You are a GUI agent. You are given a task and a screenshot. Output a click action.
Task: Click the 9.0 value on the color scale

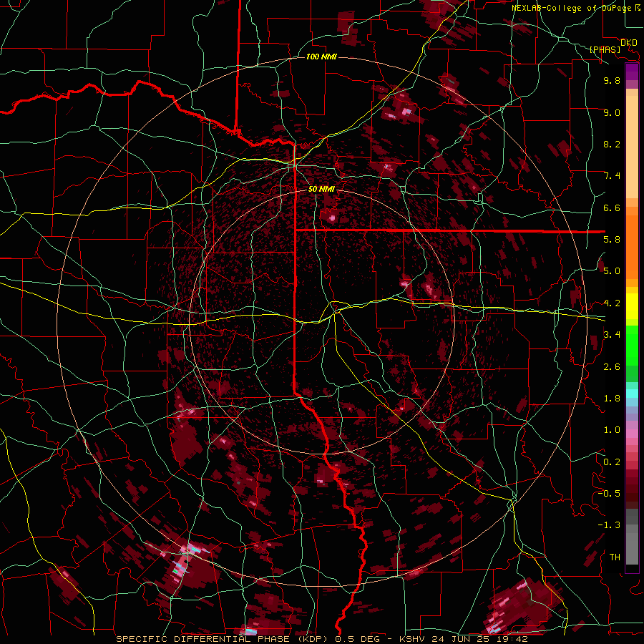[612, 112]
